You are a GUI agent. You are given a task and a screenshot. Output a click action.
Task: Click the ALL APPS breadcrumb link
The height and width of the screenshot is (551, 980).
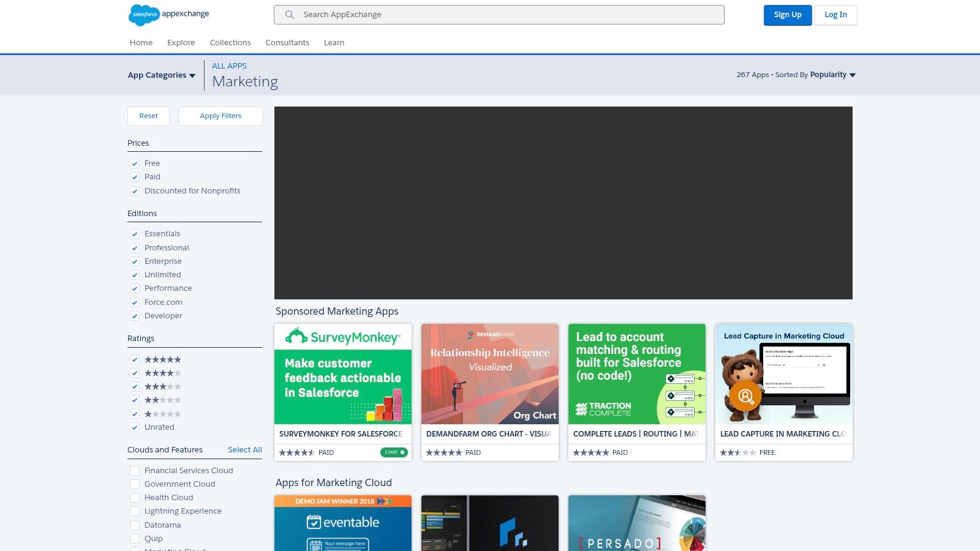click(229, 66)
